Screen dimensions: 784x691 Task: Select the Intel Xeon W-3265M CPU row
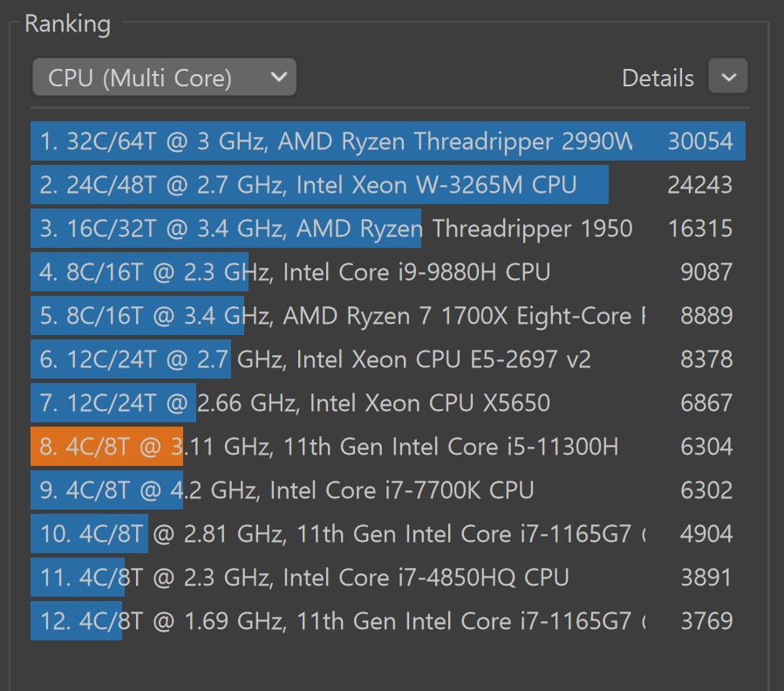coord(387,185)
